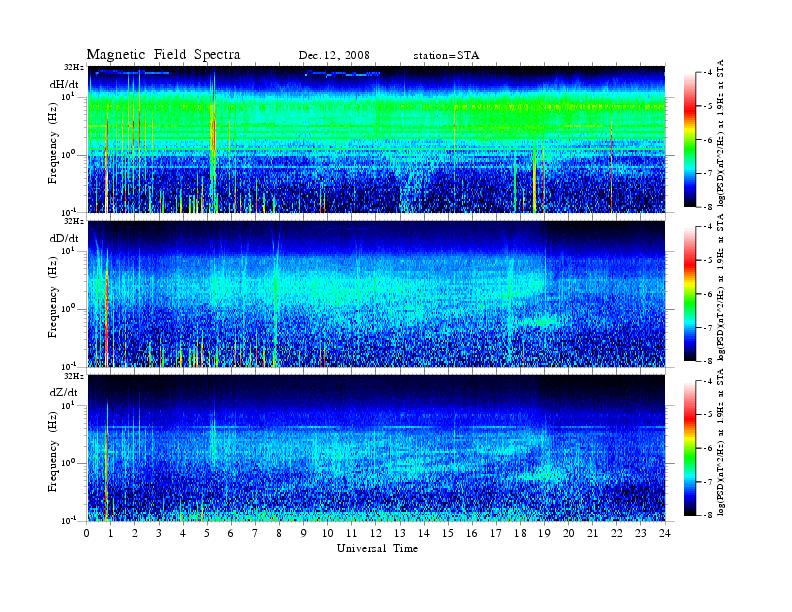The image size is (792, 612).
Task: Click the hour 3 tick label on time axis
Action: point(159,533)
